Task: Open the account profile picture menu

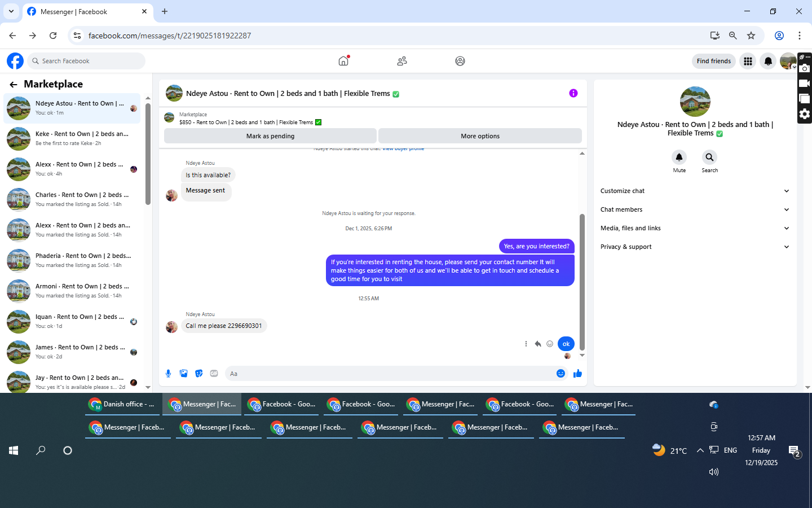Action: tap(788, 61)
